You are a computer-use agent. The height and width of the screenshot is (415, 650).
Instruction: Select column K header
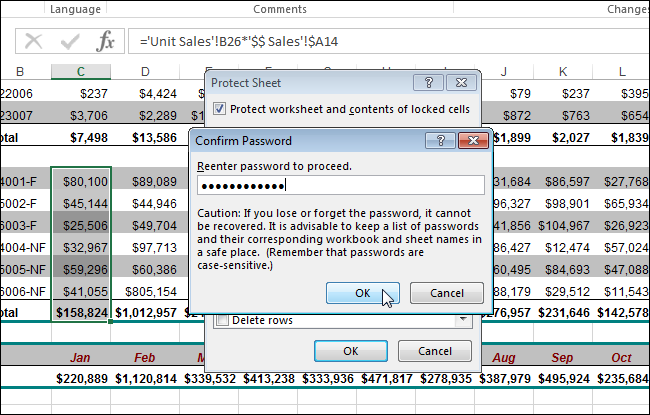563,72
